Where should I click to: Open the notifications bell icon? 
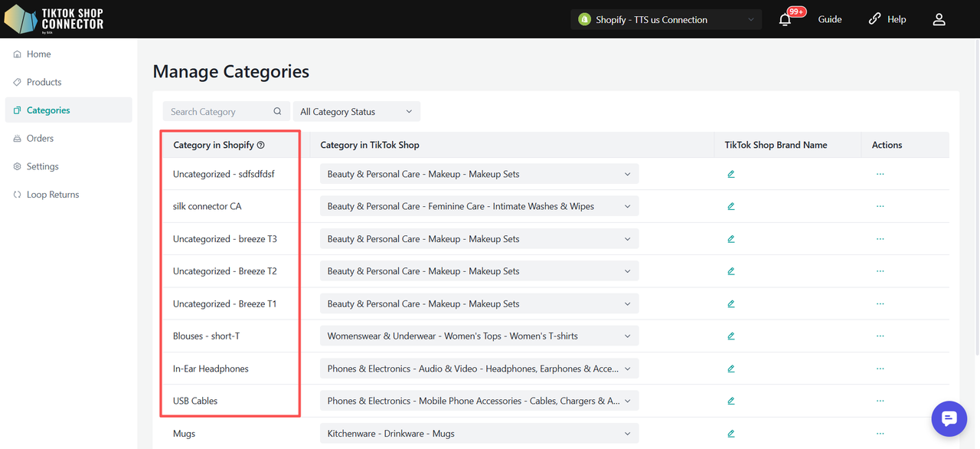click(785, 20)
